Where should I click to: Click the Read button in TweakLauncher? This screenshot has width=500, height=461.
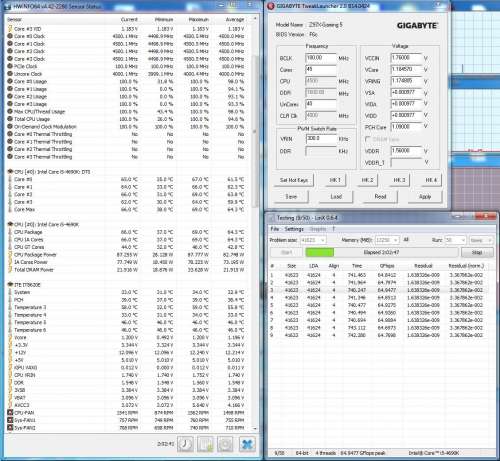point(380,197)
